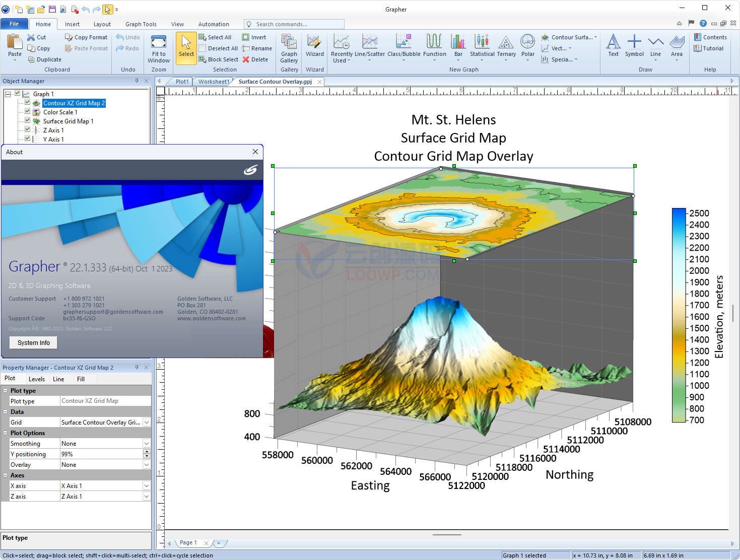This screenshot has width=740, height=560.
Task: Select the Line draw tool
Action: [655, 42]
